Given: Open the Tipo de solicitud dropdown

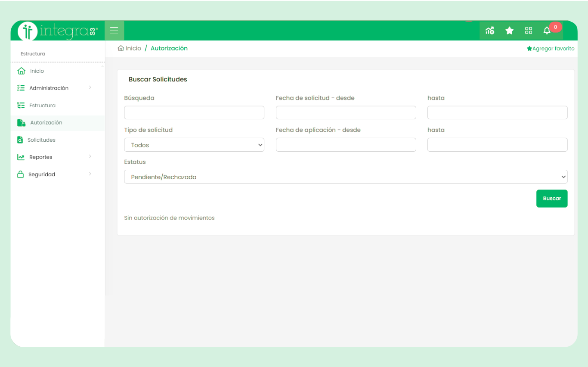Looking at the screenshot, I should (194, 145).
